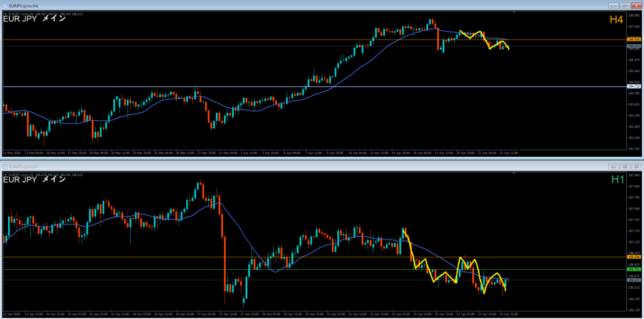Screen dimensions: 644x319
Task: Click the H4 chart window title icon
Action: (x=4, y=4)
